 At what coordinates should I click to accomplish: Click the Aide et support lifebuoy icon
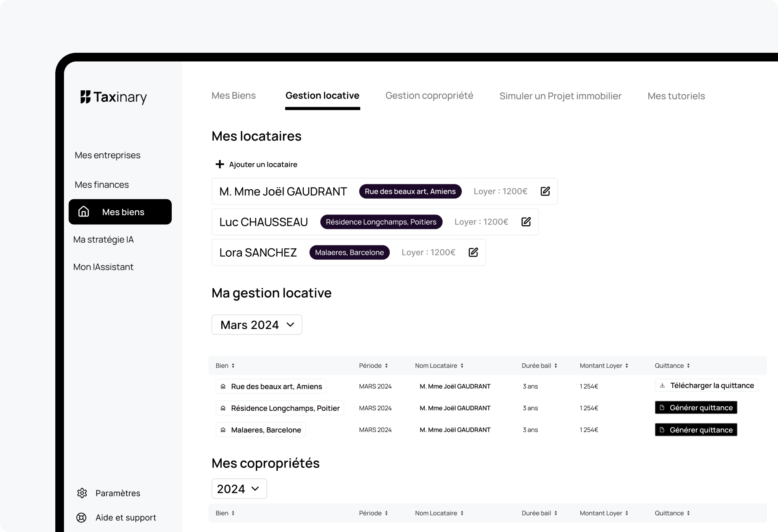tap(82, 518)
